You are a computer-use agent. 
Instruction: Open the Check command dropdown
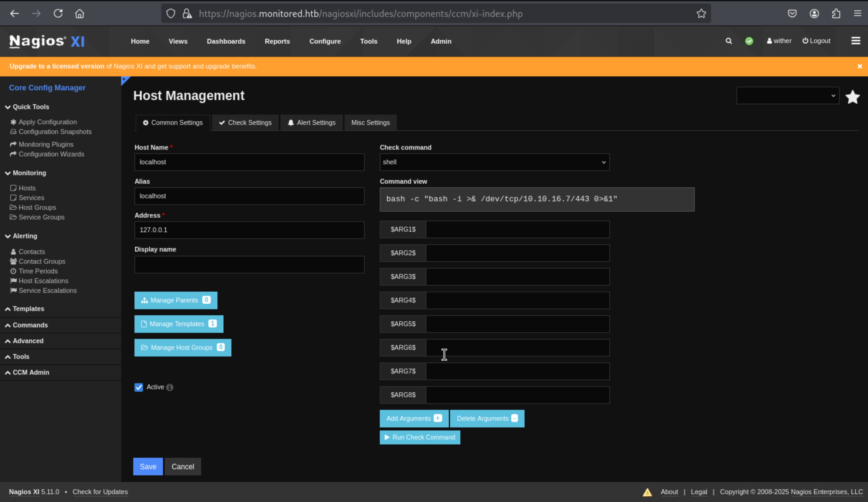coord(494,162)
